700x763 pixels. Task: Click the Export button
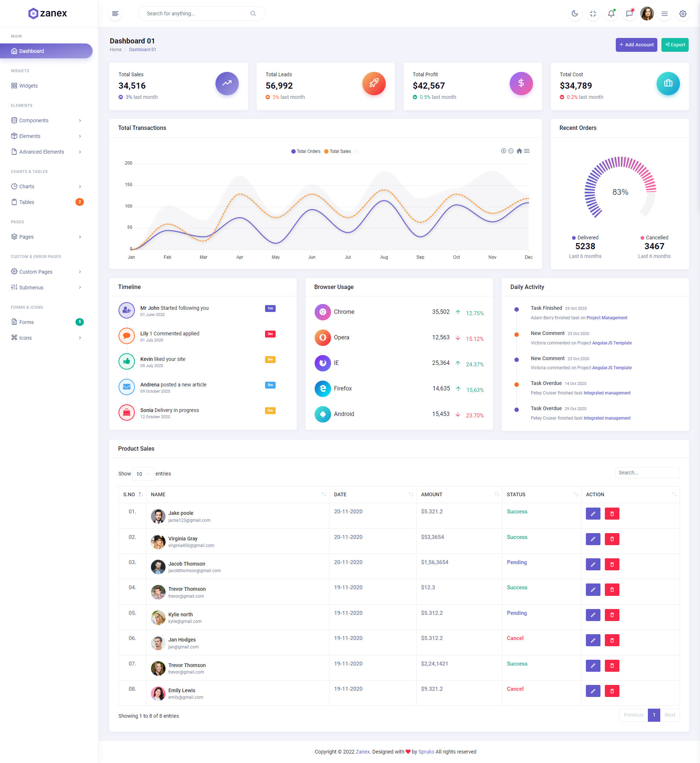(x=674, y=45)
